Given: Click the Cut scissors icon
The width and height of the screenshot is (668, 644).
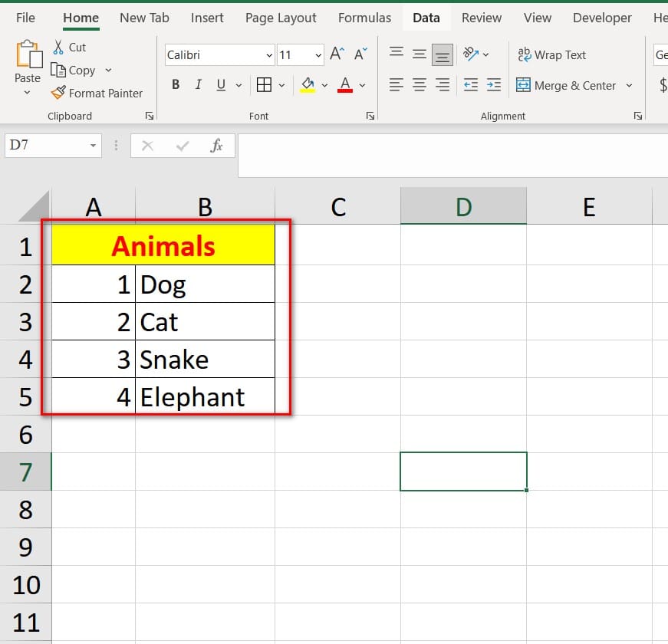Looking at the screenshot, I should (x=58, y=48).
